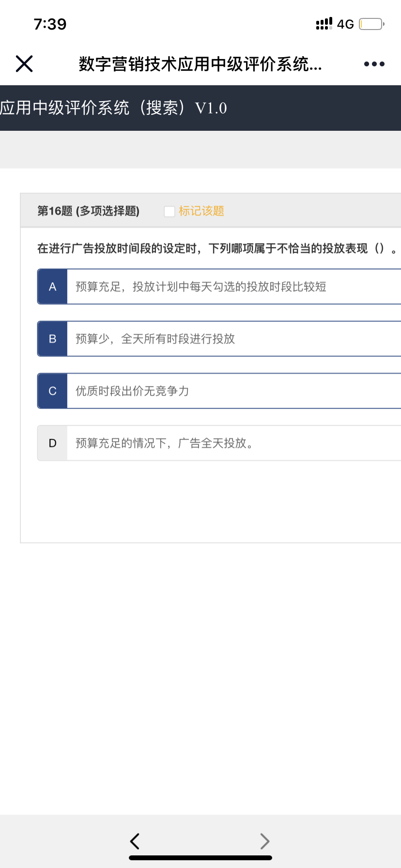The width and height of the screenshot is (401, 868).
Task: Tap the battery indicator in status bar
Action: [371, 24]
